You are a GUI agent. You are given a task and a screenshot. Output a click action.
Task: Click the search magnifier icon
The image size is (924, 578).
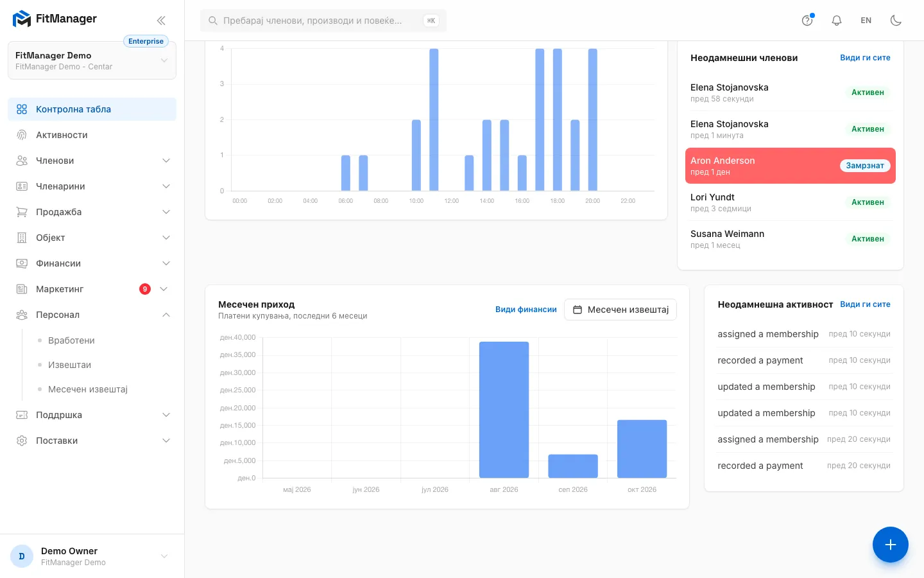(x=213, y=21)
